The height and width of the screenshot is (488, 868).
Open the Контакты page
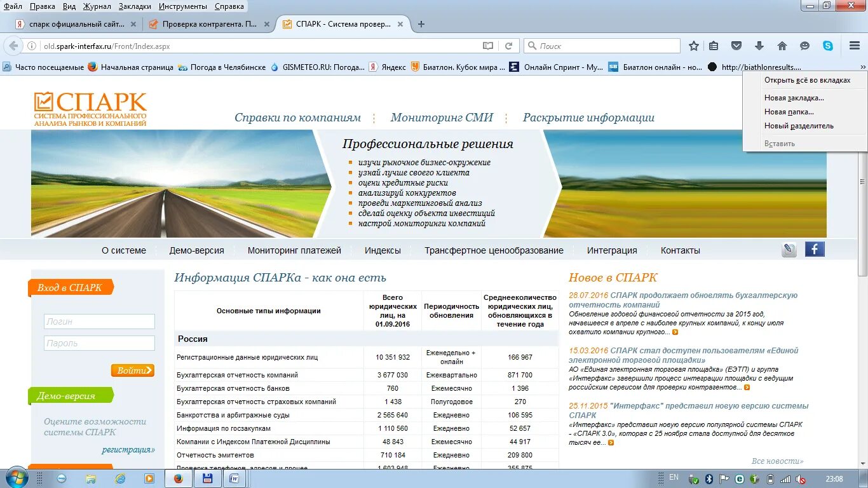[x=680, y=250]
